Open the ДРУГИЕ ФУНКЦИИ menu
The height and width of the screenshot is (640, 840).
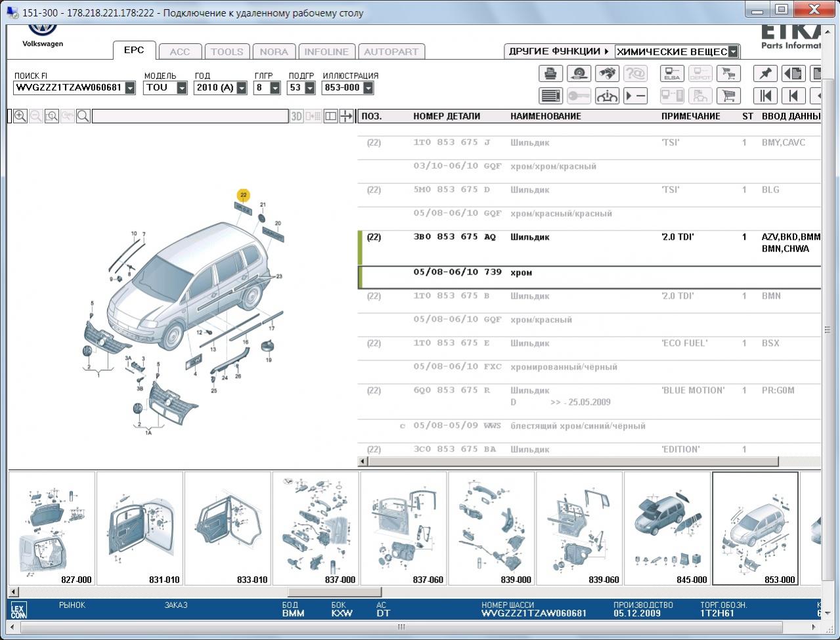(559, 51)
